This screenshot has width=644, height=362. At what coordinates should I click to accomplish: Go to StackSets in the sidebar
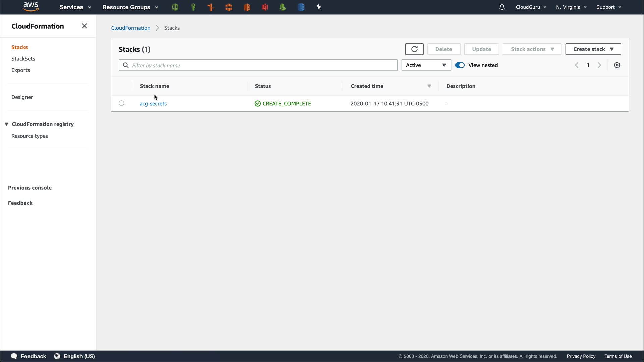(x=23, y=59)
